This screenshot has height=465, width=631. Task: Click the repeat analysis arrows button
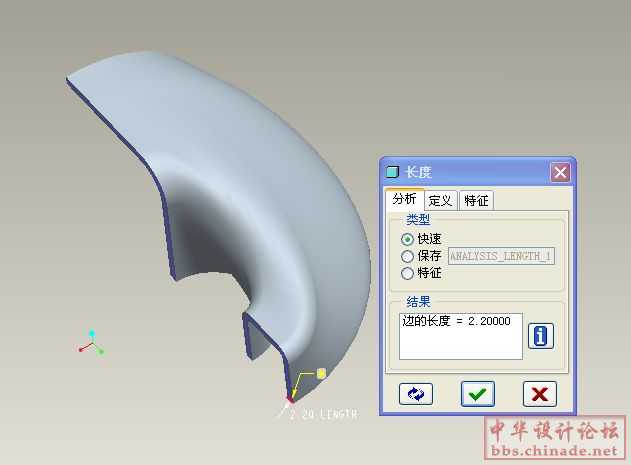point(416,394)
